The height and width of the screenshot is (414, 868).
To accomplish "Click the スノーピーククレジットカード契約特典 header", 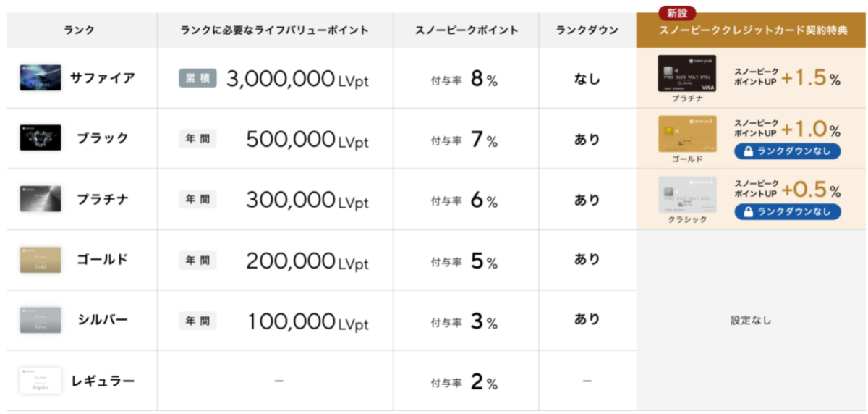I will 752,31.
